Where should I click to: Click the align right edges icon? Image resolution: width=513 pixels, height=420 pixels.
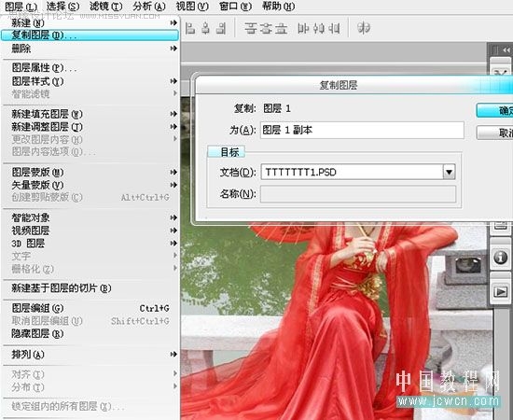coord(221,29)
